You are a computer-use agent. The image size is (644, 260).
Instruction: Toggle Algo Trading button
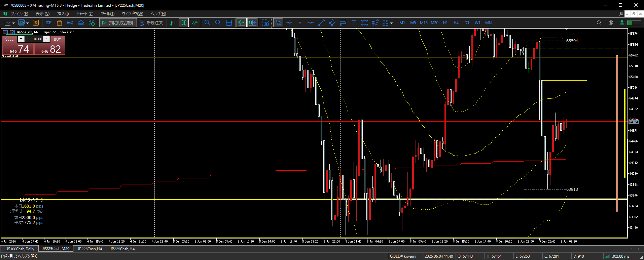[x=118, y=23]
